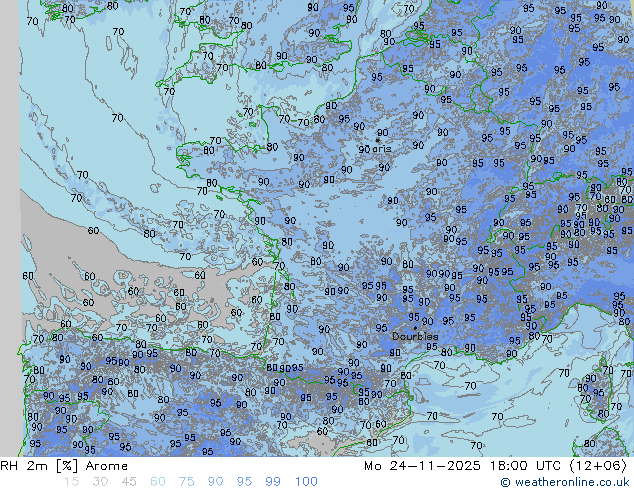The image size is (634, 490).
Task: Click the 'RH 2m [%] Arome' title
Action: [x=64, y=466]
